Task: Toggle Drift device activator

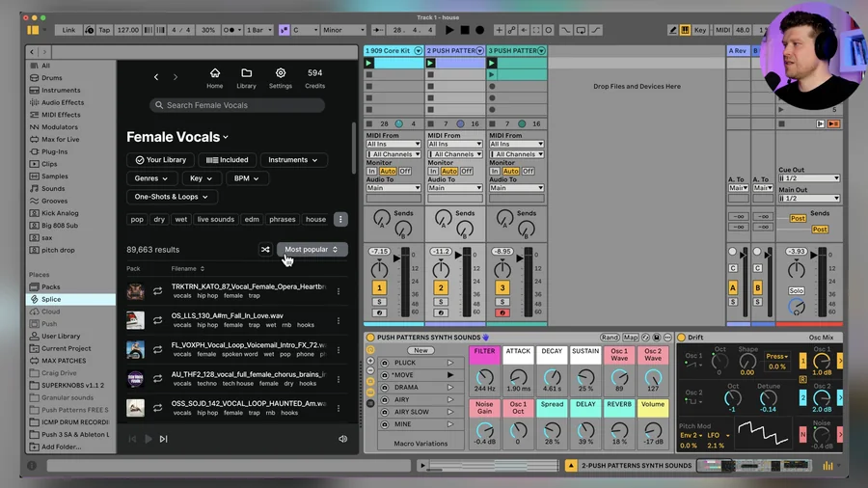Action: [x=682, y=338]
